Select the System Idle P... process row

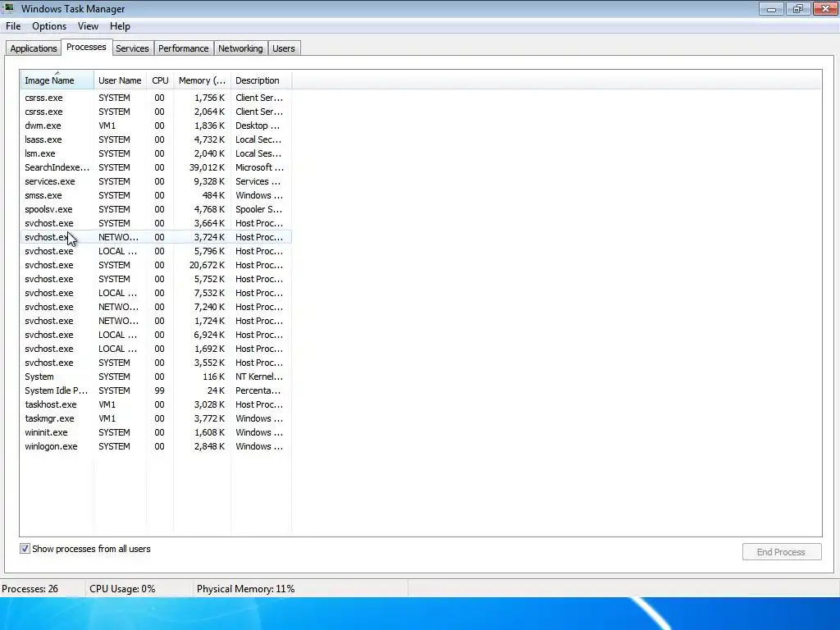pyautogui.click(x=156, y=390)
